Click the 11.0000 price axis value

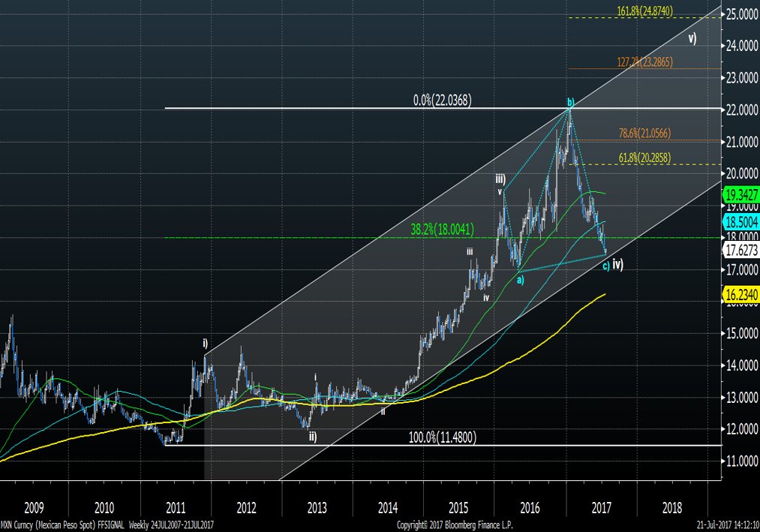tap(742, 461)
